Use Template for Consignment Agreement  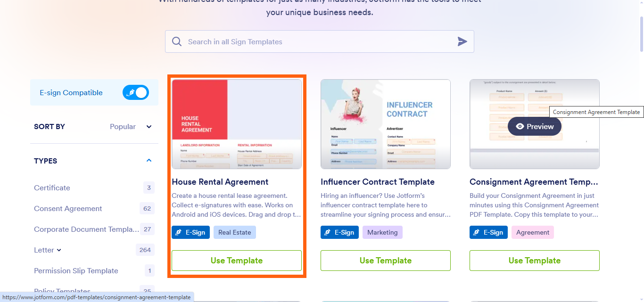coord(534,261)
